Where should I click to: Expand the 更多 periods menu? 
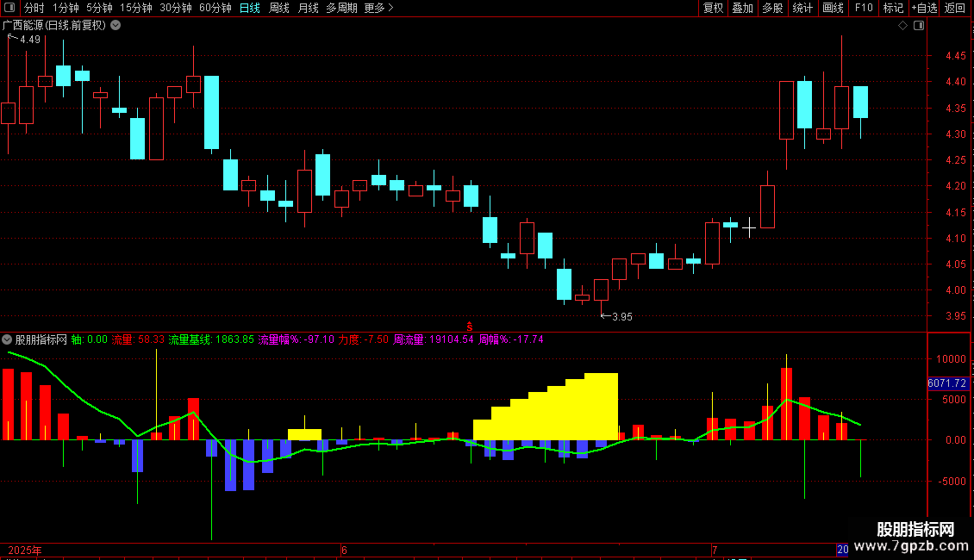tap(378, 8)
